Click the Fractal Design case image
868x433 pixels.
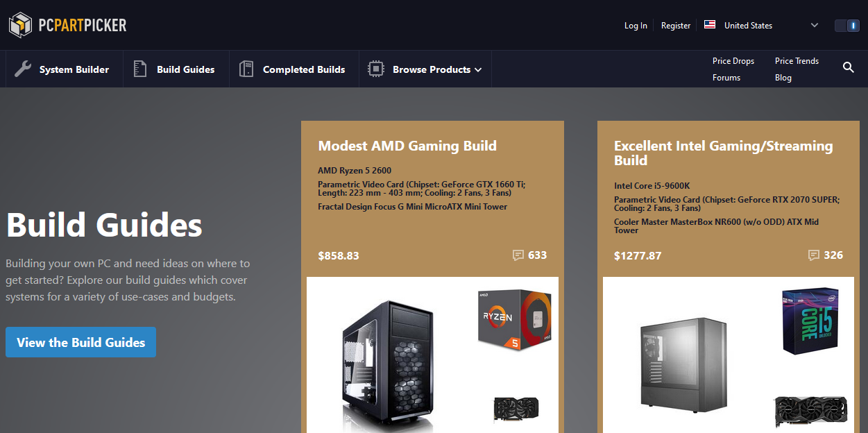pos(388,366)
